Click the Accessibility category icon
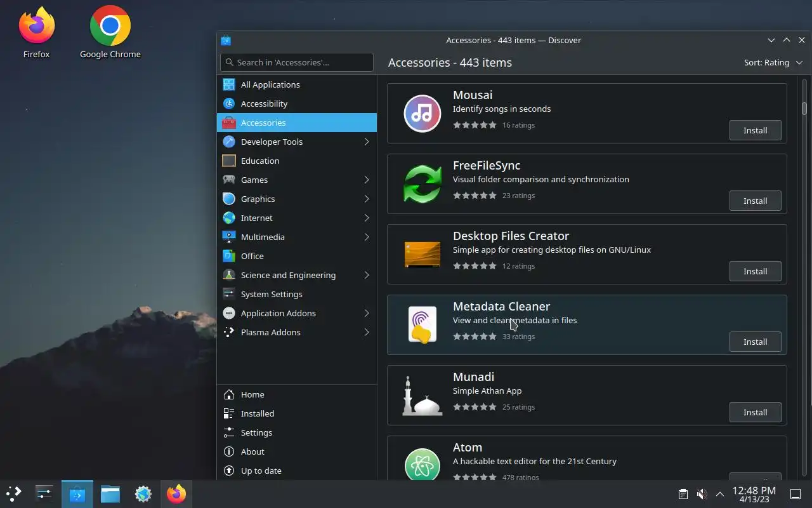 (229, 104)
